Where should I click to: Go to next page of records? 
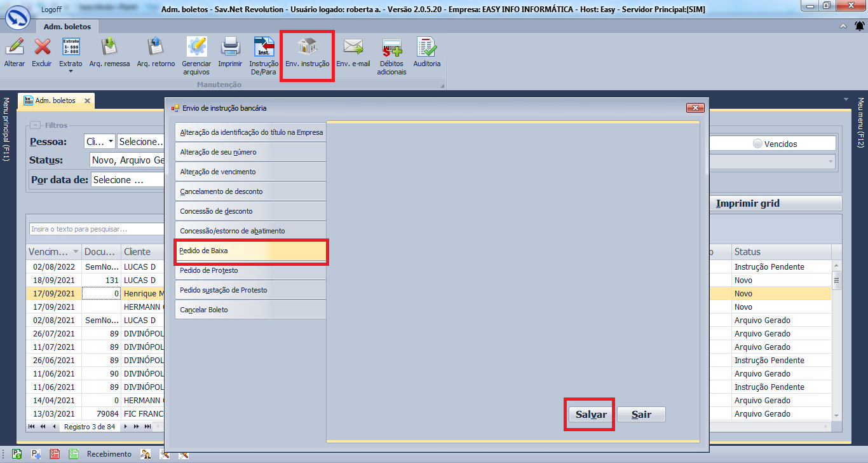click(x=136, y=427)
